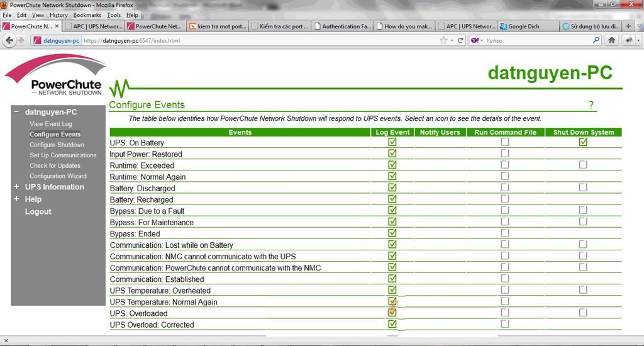The image size is (644, 346).
Task: Enable Shut Down System for UPS: Overloaded
Action: [x=583, y=312]
